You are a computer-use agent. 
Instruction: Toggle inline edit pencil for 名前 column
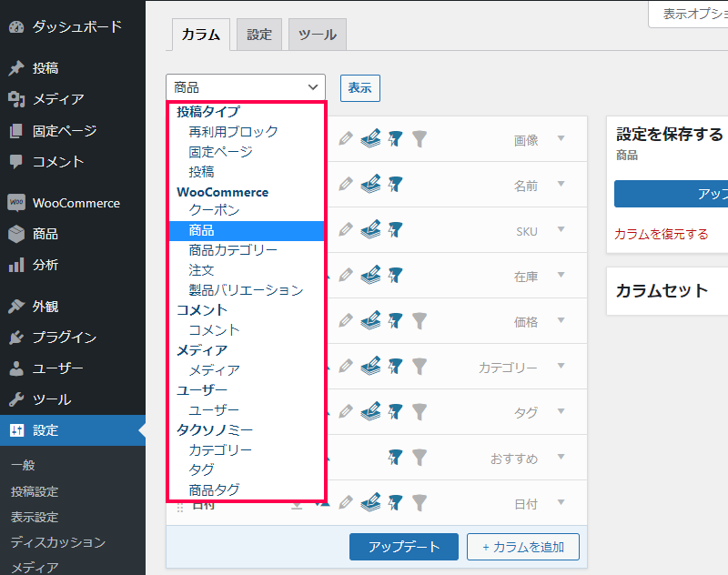click(x=346, y=185)
